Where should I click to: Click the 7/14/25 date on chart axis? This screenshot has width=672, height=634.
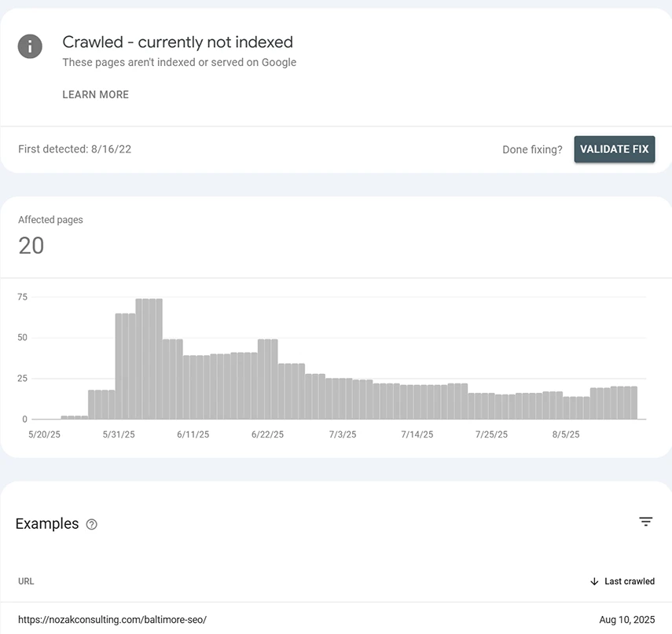(x=417, y=434)
